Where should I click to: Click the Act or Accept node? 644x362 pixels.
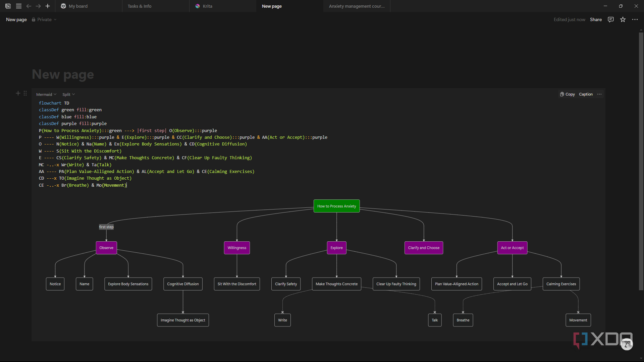(x=512, y=248)
